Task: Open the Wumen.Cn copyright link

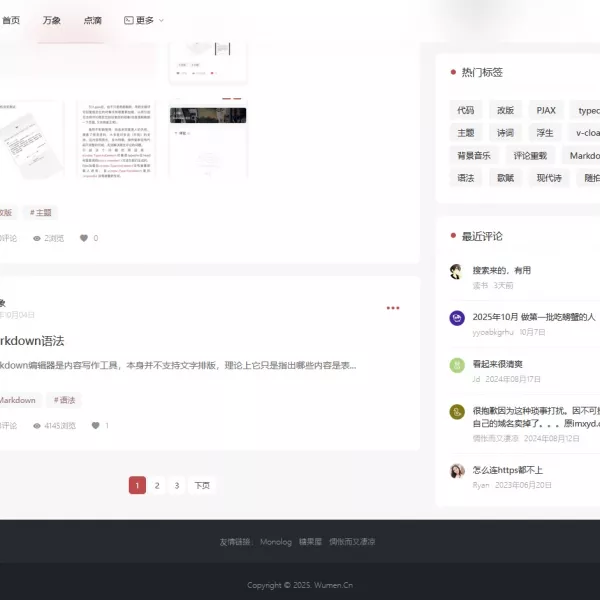Action: [x=333, y=585]
